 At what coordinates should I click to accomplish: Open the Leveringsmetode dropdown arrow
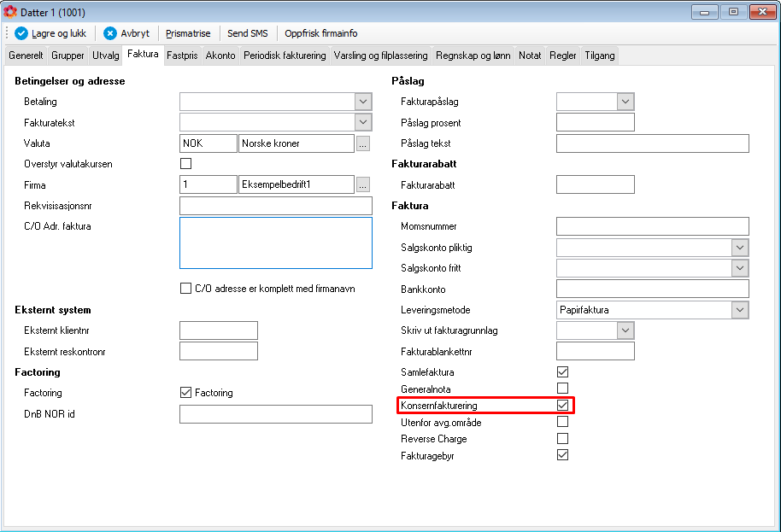(740, 309)
